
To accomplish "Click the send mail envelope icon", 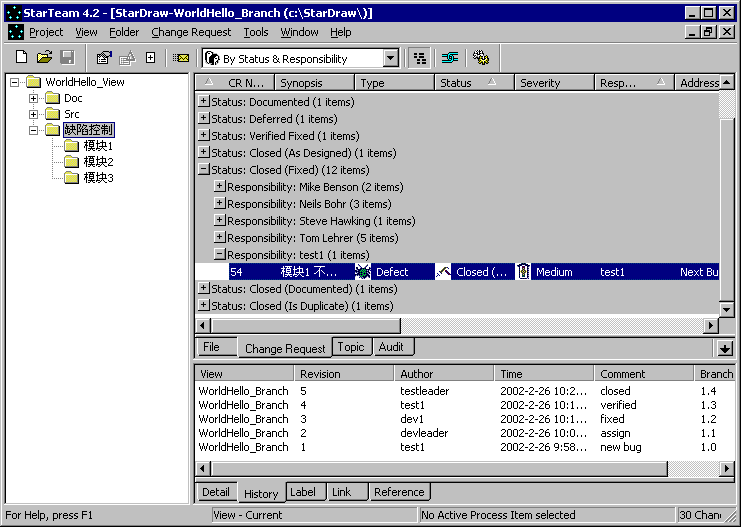I will pos(181,58).
